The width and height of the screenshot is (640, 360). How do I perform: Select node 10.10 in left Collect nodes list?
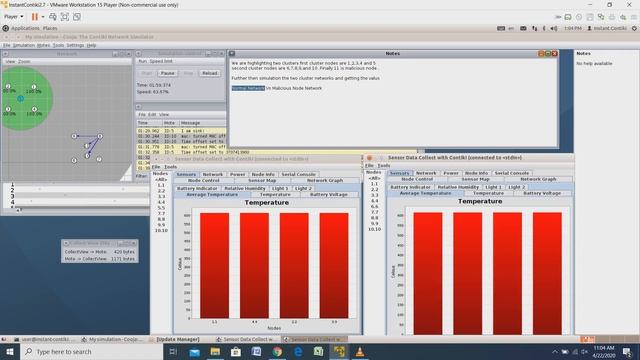161,230
